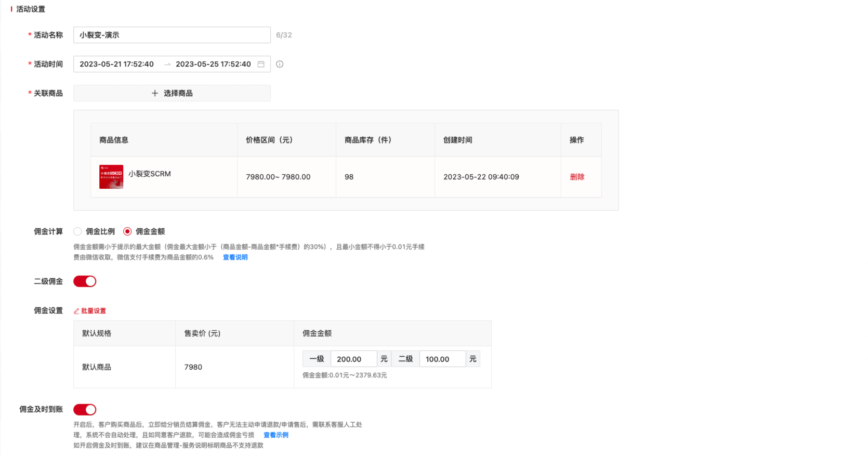This screenshot has width=868, height=455.
Task: Toggle the 佣金及时到账 switch
Action: [85, 410]
